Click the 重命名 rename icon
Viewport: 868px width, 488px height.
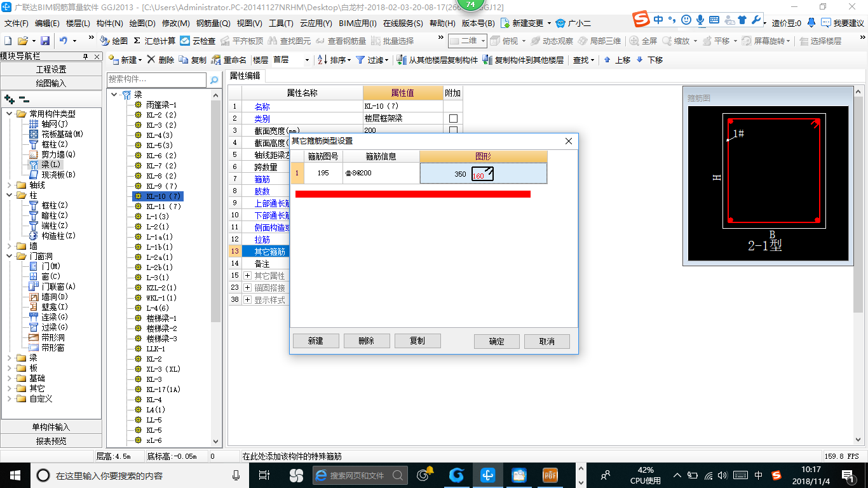(229, 60)
